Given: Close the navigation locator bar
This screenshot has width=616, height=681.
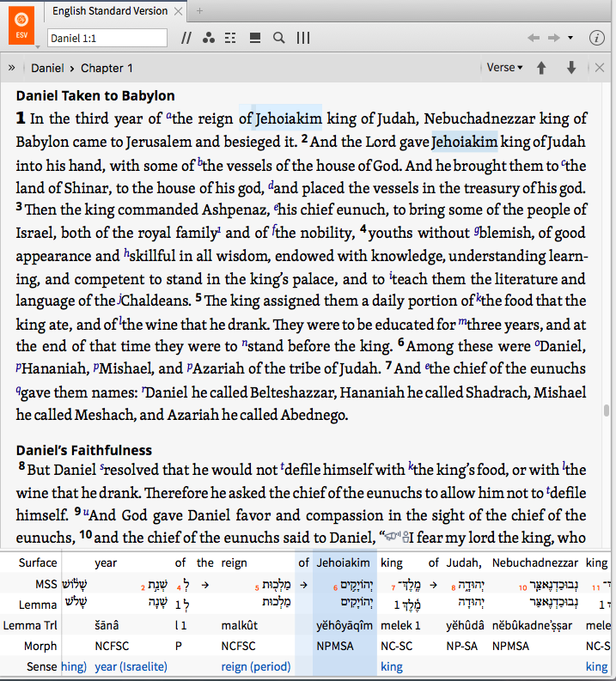Looking at the screenshot, I should tap(600, 68).
